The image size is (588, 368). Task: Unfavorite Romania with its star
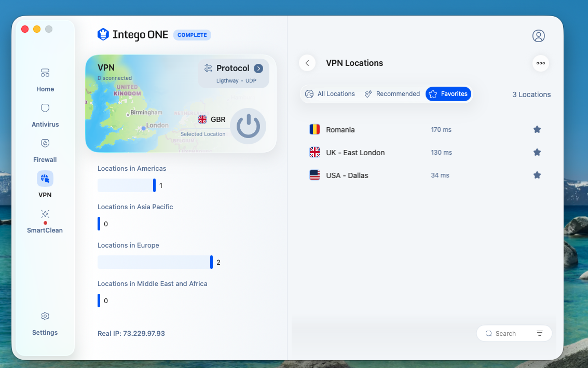coord(537,129)
